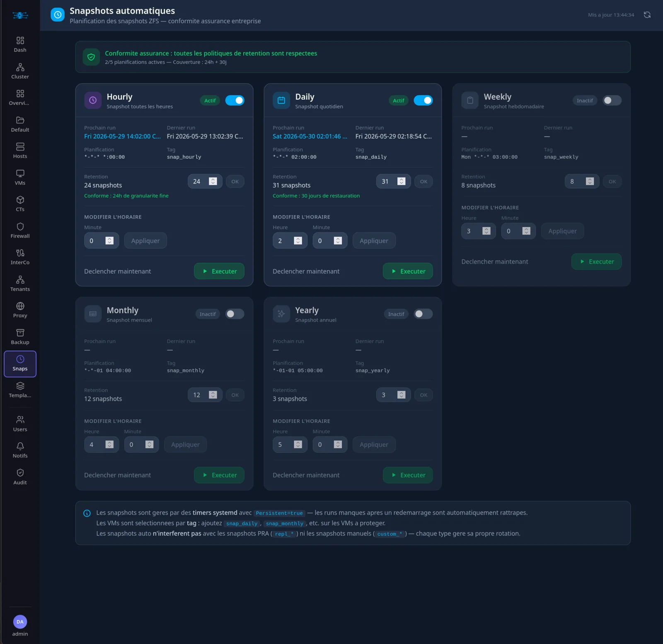Image resolution: width=663 pixels, height=644 pixels.
Task: Click the Yearly Heure input field
Action: (290, 444)
